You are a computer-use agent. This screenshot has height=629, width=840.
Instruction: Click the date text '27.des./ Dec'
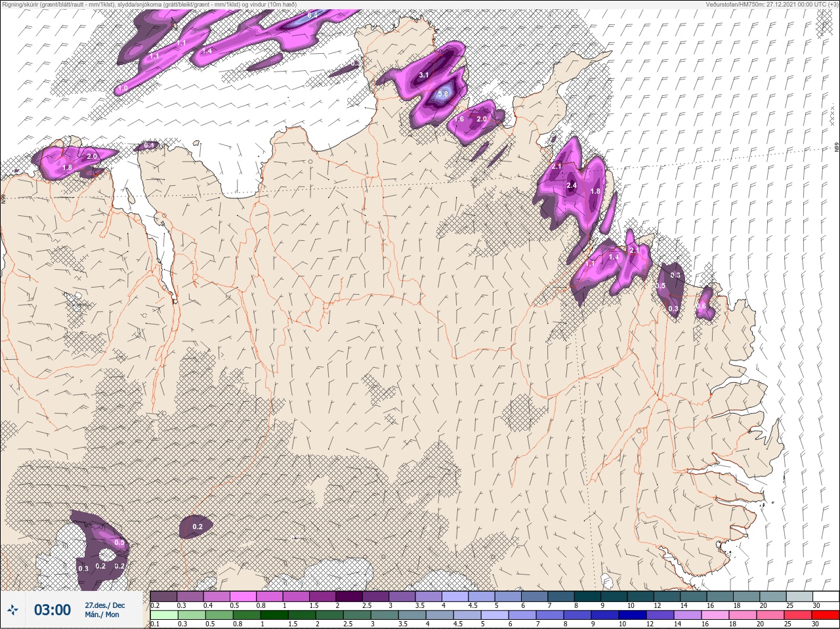pyautogui.click(x=105, y=605)
